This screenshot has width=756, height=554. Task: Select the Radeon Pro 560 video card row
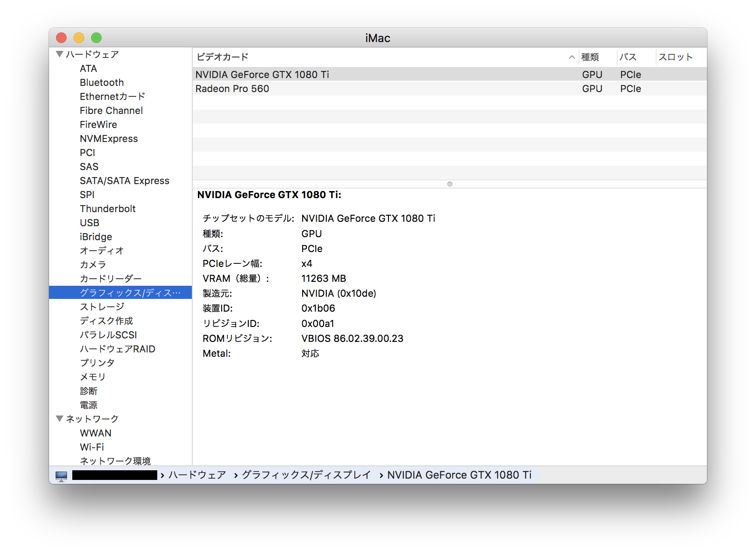click(x=232, y=89)
